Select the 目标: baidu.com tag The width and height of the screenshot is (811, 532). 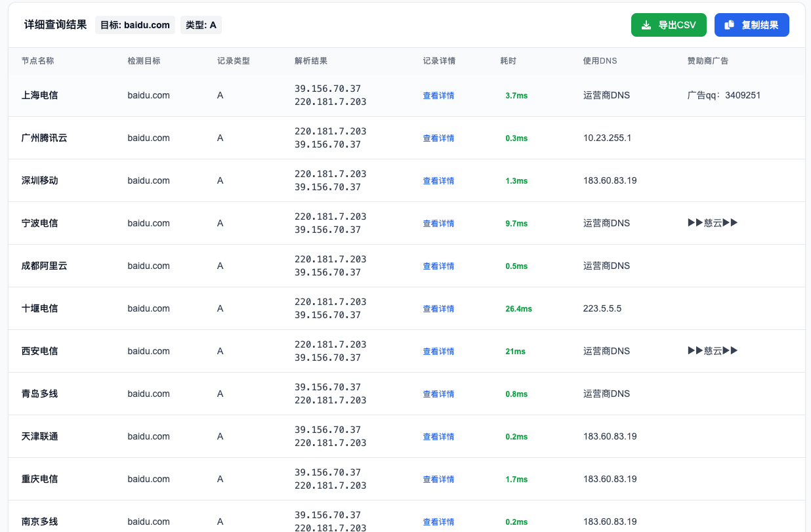[x=135, y=26]
